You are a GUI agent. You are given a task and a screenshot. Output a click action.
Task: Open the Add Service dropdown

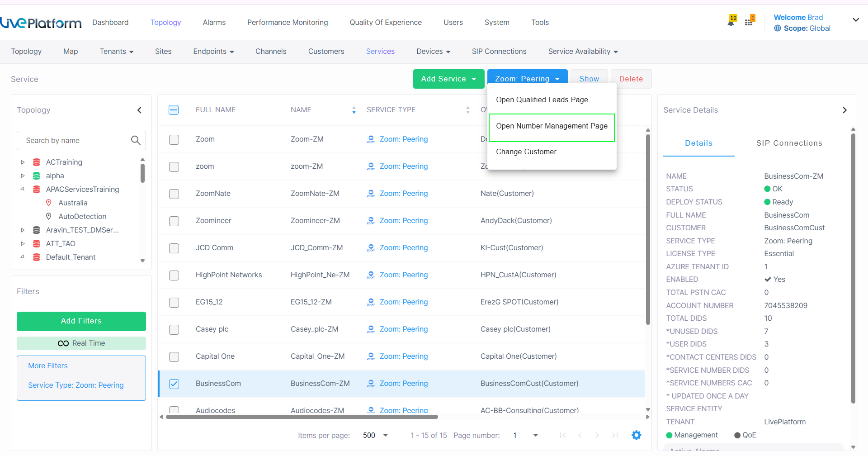[448, 79]
